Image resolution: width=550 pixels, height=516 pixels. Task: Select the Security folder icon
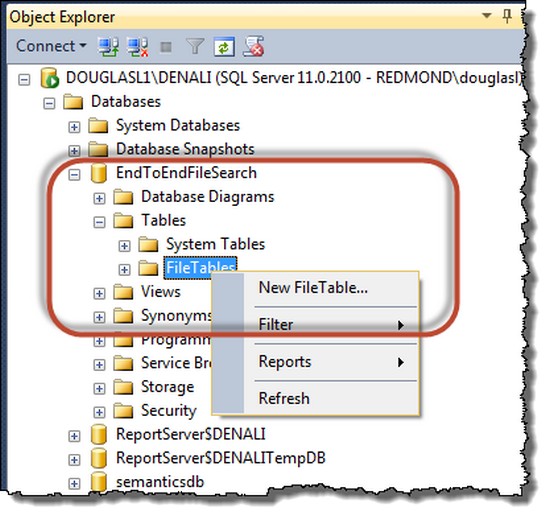pos(123,411)
